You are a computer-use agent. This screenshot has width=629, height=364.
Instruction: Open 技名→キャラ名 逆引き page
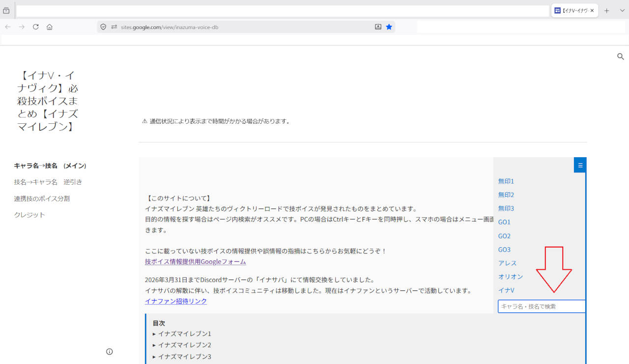pos(48,182)
